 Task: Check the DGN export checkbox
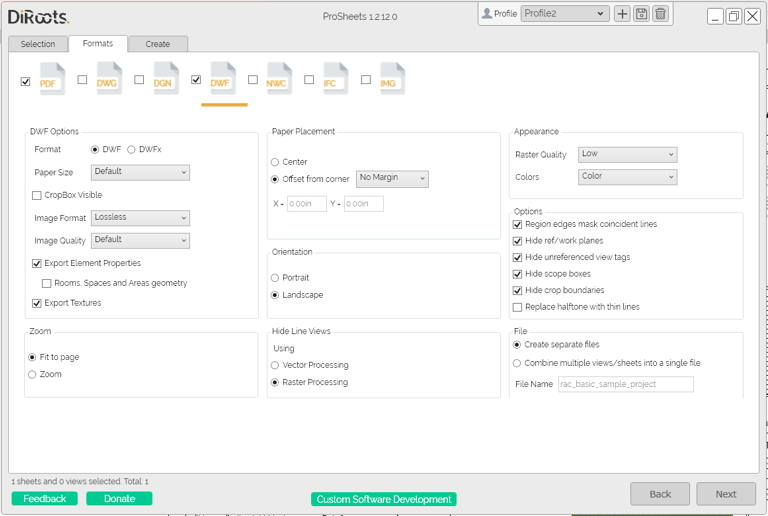click(x=139, y=79)
